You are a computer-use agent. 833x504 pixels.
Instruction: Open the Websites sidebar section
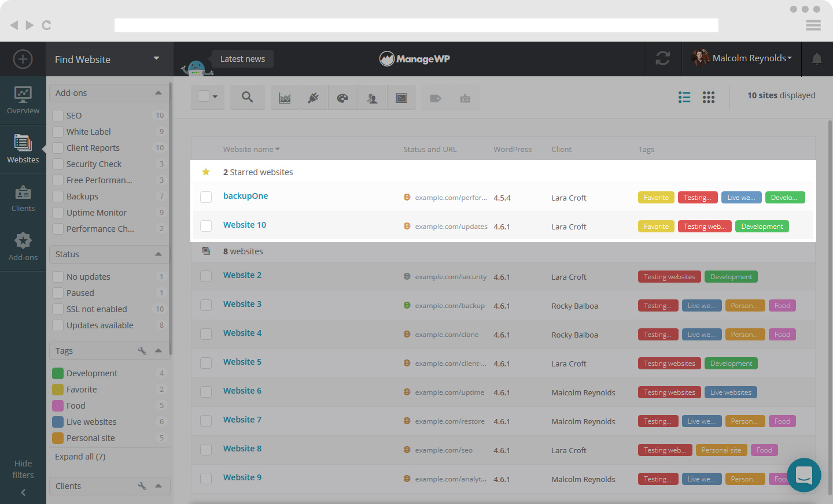coord(23,149)
